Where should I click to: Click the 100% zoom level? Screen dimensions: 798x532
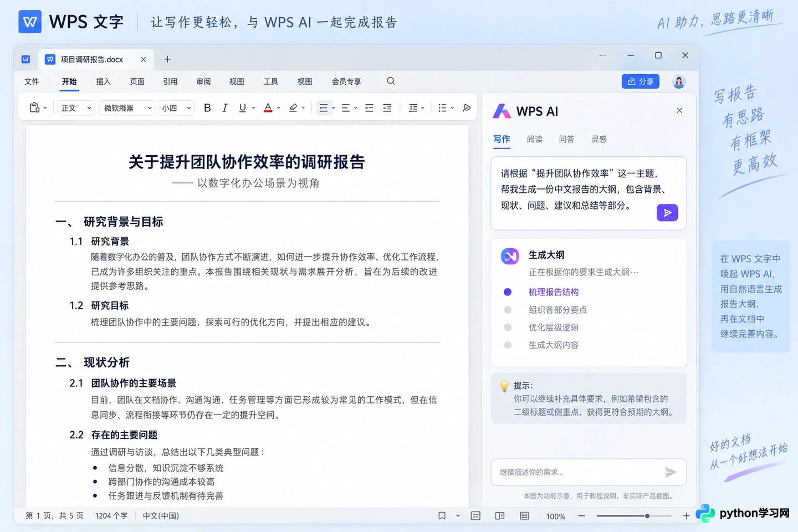point(556,516)
